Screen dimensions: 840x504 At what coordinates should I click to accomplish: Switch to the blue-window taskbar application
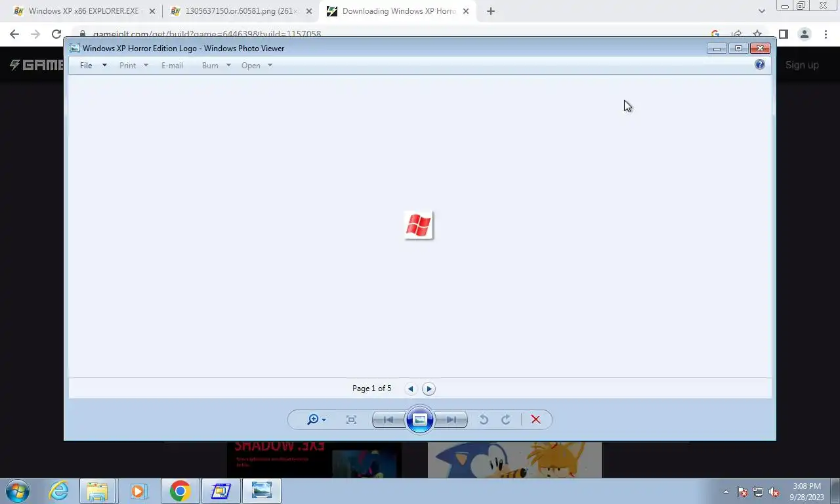coord(220,491)
